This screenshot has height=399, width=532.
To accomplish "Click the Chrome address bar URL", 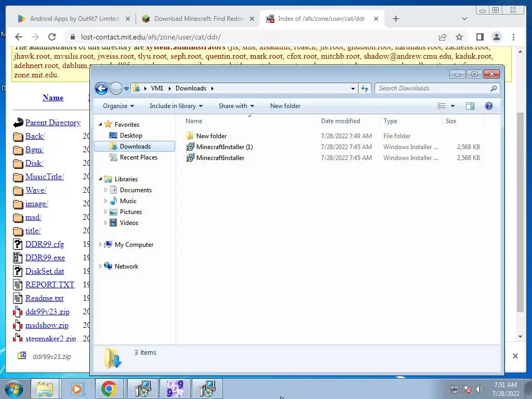I will point(151,37).
